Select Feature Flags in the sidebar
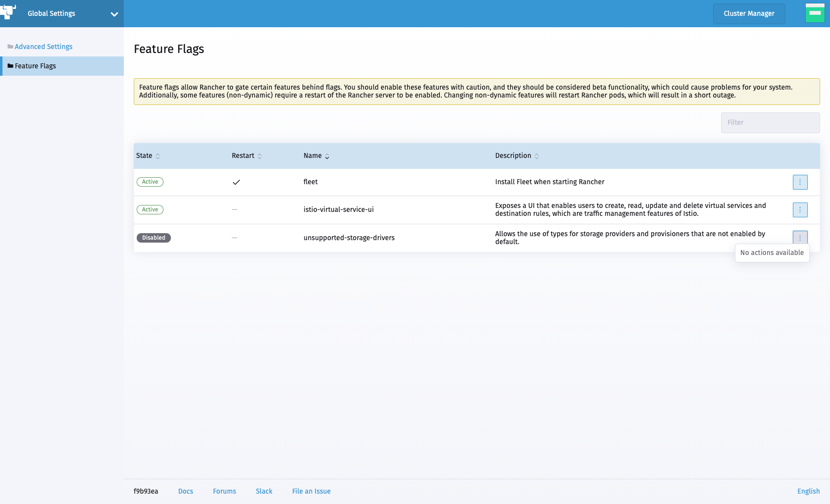830x504 pixels. tap(36, 65)
